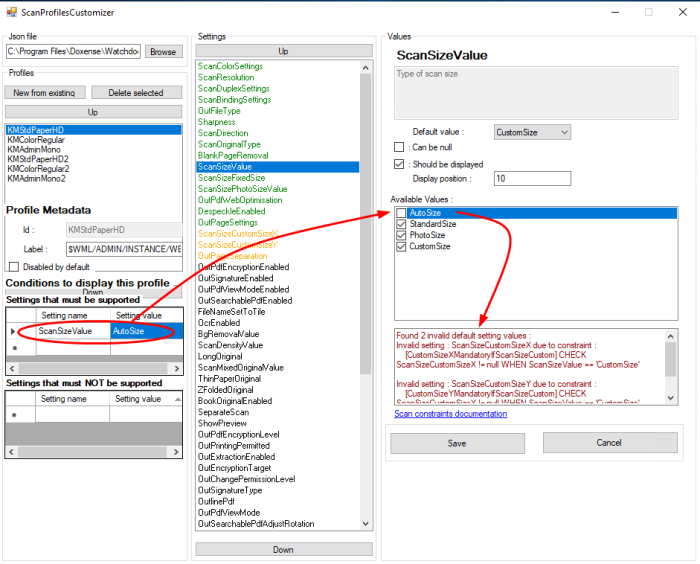Select the KMColorRegular profile

36,140
